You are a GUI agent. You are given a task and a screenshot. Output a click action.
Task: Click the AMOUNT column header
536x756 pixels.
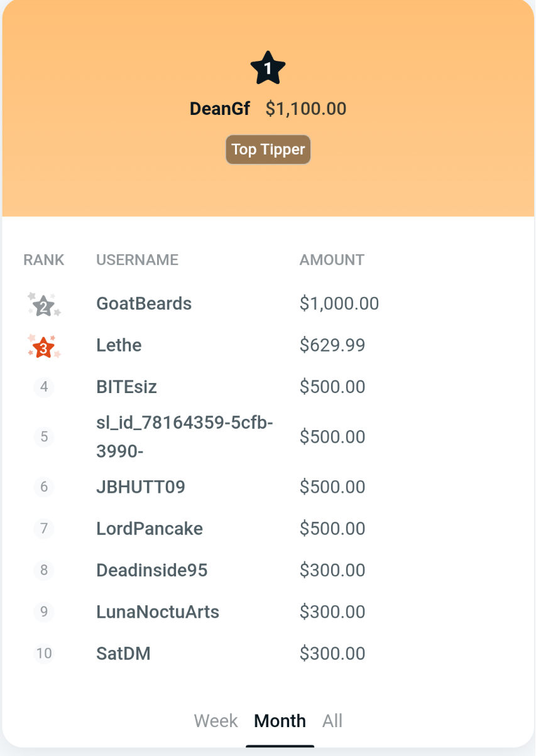pyautogui.click(x=332, y=259)
